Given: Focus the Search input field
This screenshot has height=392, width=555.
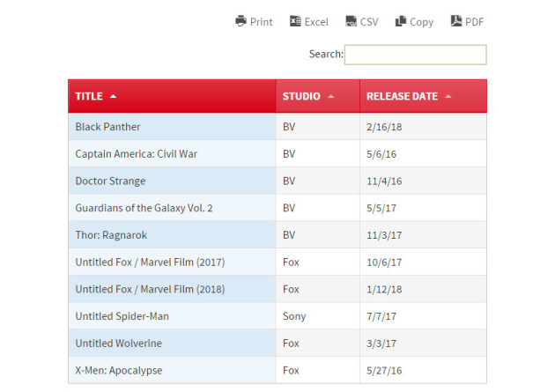Looking at the screenshot, I should pos(416,55).
